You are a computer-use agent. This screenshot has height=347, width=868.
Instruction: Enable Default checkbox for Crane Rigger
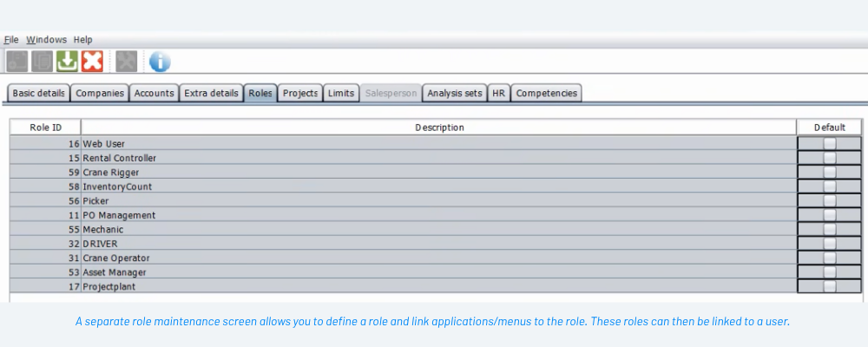pos(830,173)
